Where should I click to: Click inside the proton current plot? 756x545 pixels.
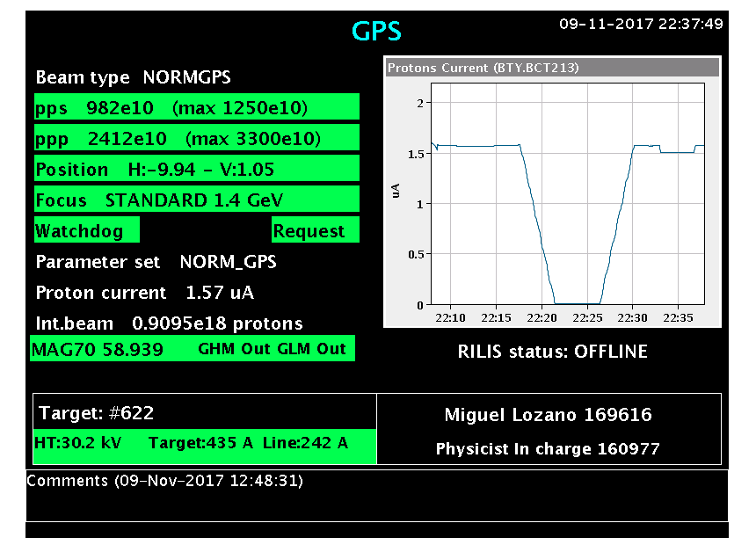point(567,193)
